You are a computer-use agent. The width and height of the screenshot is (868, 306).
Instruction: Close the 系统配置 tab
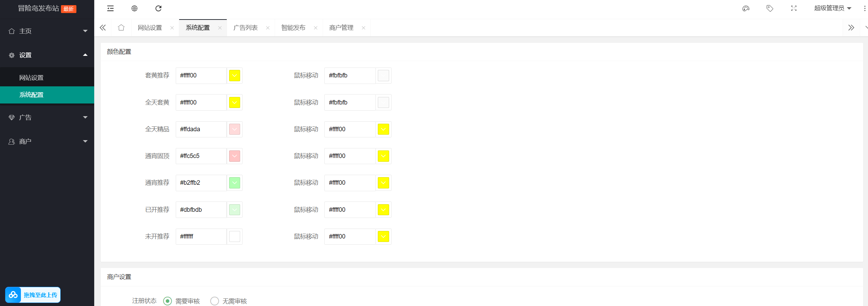pyautogui.click(x=220, y=28)
